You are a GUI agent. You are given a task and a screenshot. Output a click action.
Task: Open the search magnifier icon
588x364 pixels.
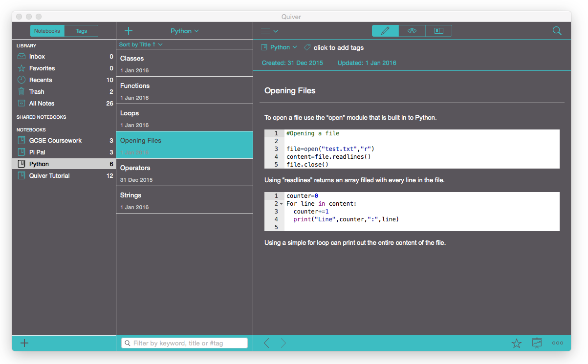(557, 31)
